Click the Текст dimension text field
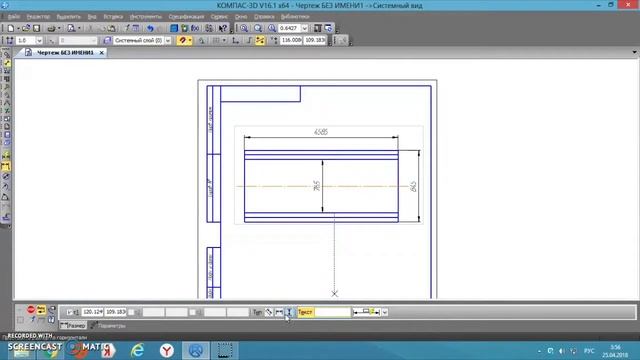 (x=332, y=312)
